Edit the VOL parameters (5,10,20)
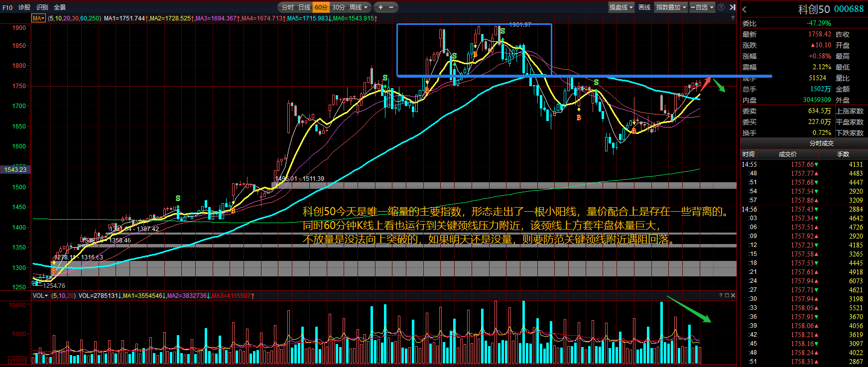 click(63, 296)
